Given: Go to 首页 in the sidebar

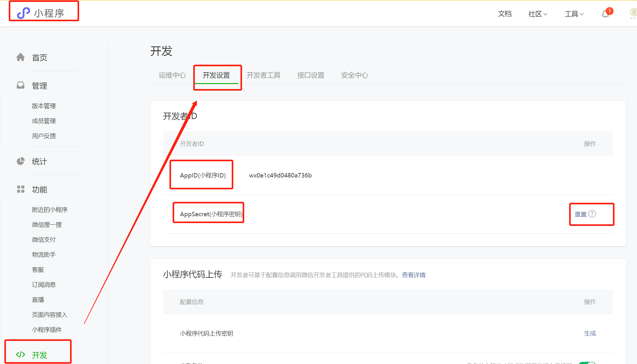Looking at the screenshot, I should click(40, 57).
